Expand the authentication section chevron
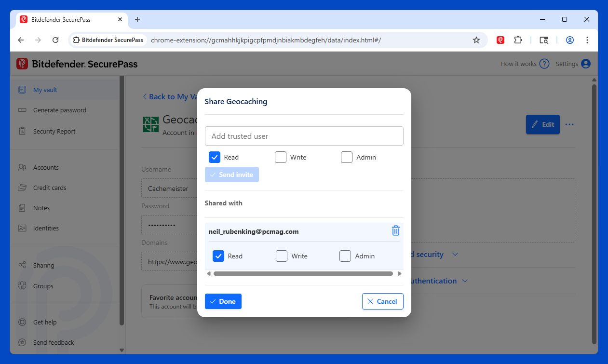This screenshot has width=608, height=364. click(x=465, y=281)
